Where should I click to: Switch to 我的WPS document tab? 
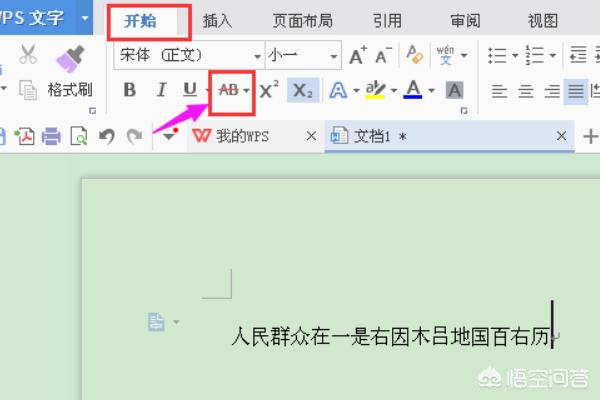pyautogui.click(x=256, y=136)
